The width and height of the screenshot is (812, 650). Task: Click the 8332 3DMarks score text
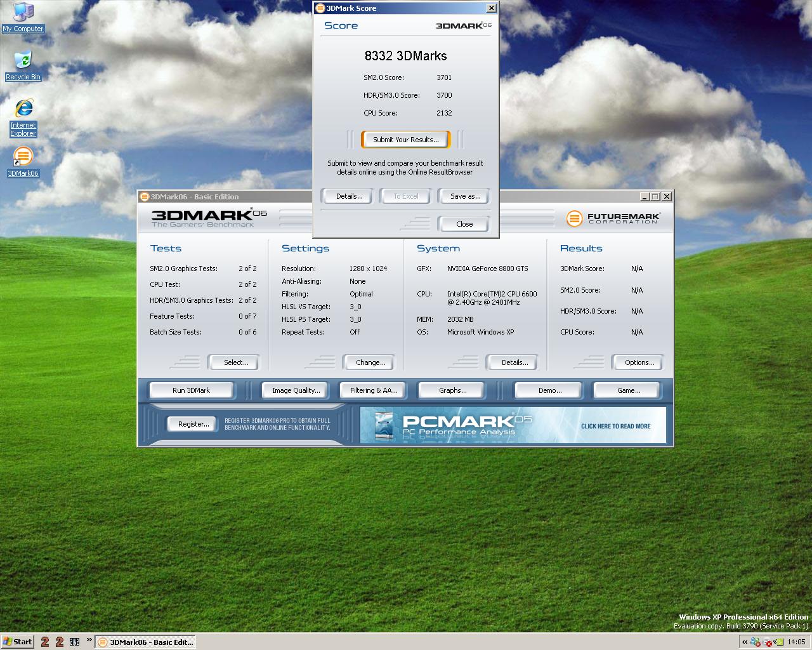[405, 56]
